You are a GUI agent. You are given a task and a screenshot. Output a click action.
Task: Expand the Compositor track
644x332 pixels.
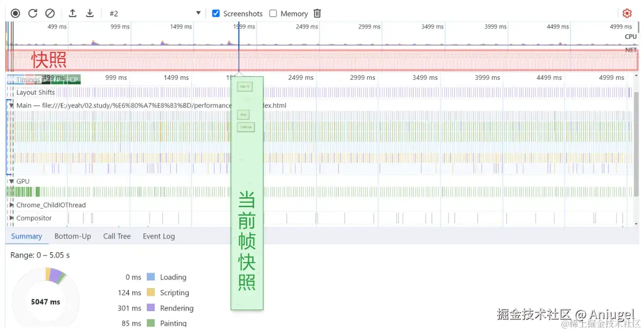pos(11,218)
